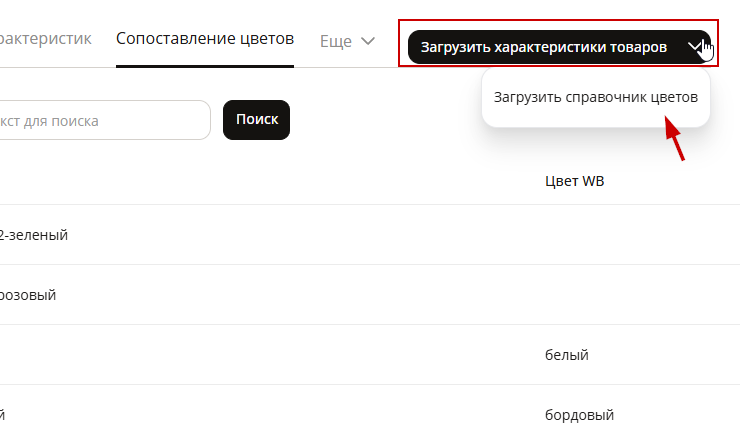Click the бордовый cell in Цвет WB
The width and height of the screenshot is (740, 437).
click(x=580, y=415)
